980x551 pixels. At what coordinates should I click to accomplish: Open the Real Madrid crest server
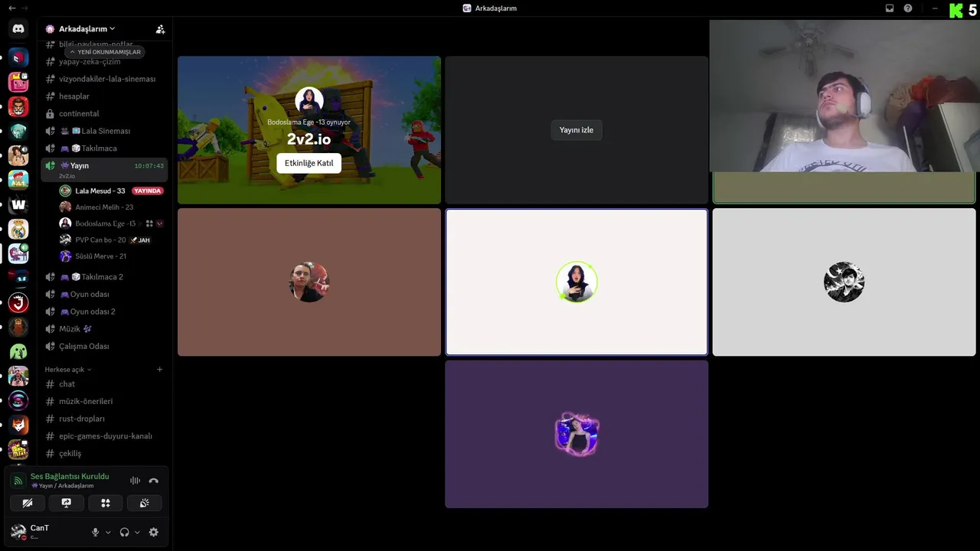click(18, 229)
